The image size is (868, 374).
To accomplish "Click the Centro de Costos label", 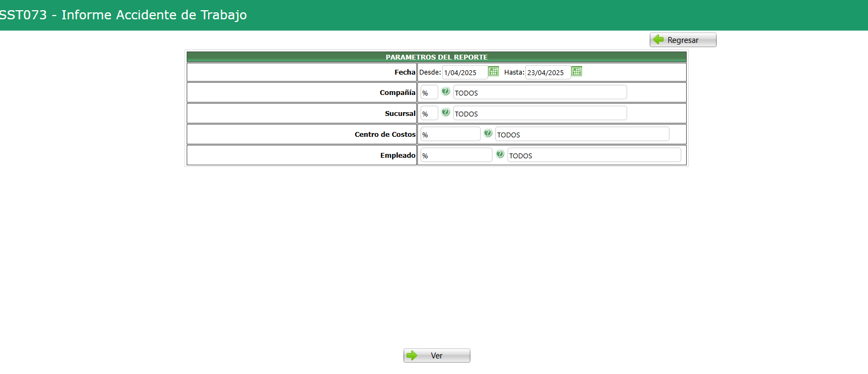I will [385, 135].
